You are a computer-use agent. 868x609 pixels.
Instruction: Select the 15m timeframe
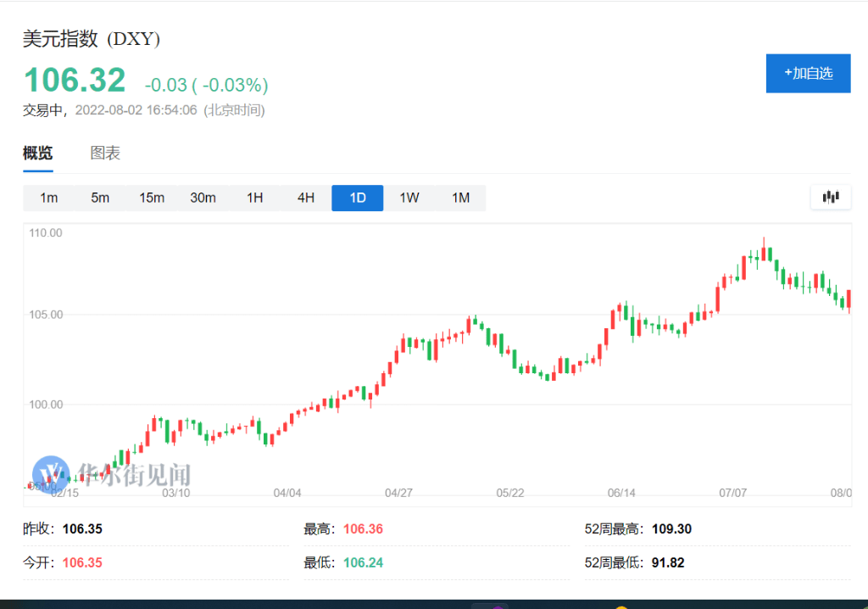(x=152, y=197)
